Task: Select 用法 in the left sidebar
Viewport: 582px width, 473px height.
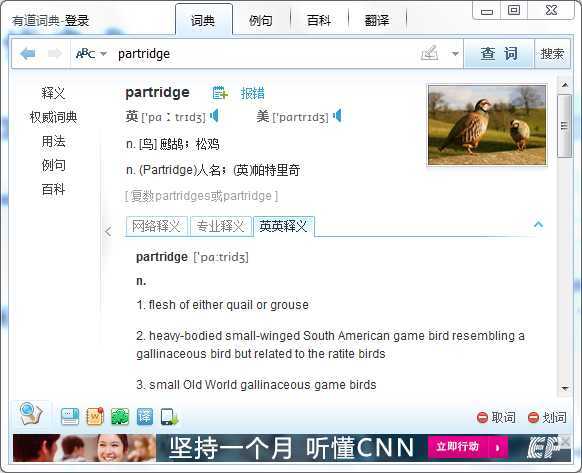Action: click(x=53, y=141)
